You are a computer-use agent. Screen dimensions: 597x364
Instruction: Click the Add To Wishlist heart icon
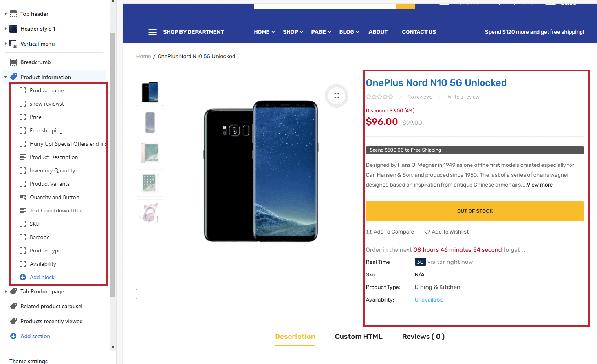427,232
